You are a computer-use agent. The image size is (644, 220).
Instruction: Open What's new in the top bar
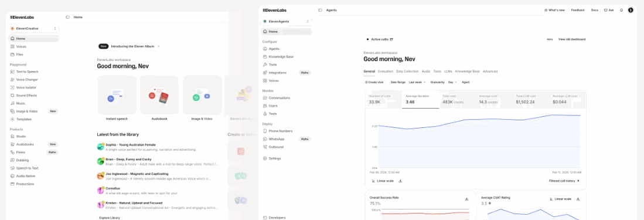click(x=554, y=10)
